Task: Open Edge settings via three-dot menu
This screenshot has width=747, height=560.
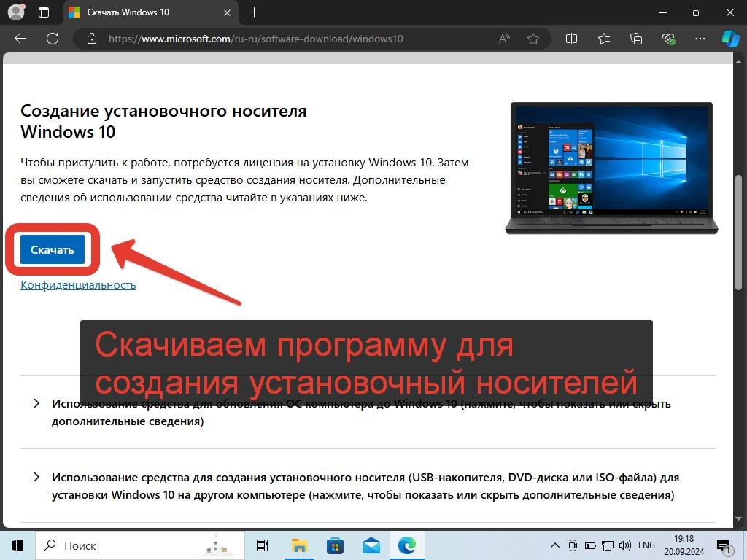Action: 700,39
